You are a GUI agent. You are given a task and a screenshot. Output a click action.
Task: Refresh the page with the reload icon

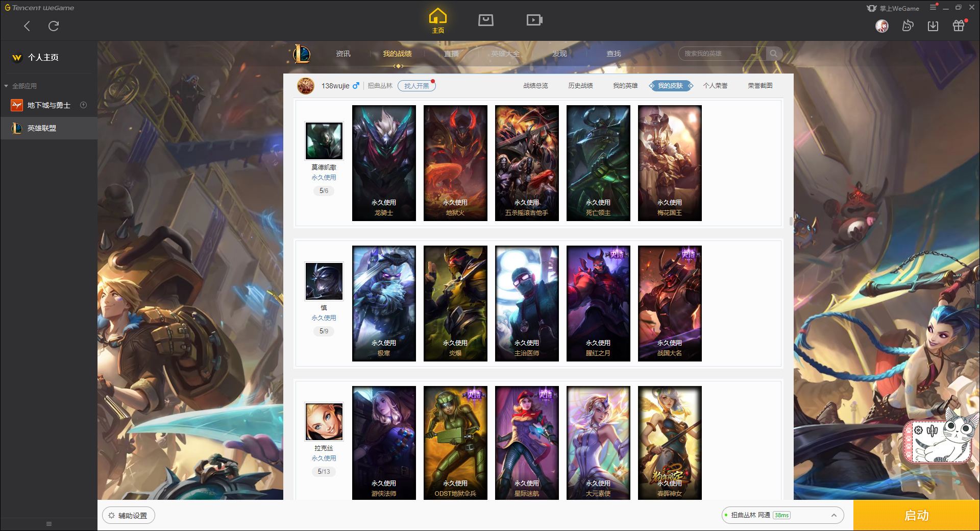coord(54,26)
